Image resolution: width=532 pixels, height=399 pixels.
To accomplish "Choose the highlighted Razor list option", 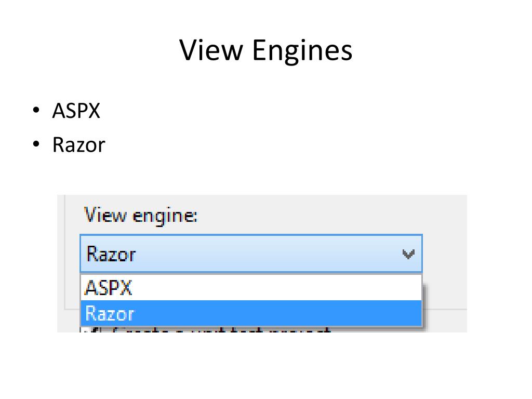I will [251, 313].
